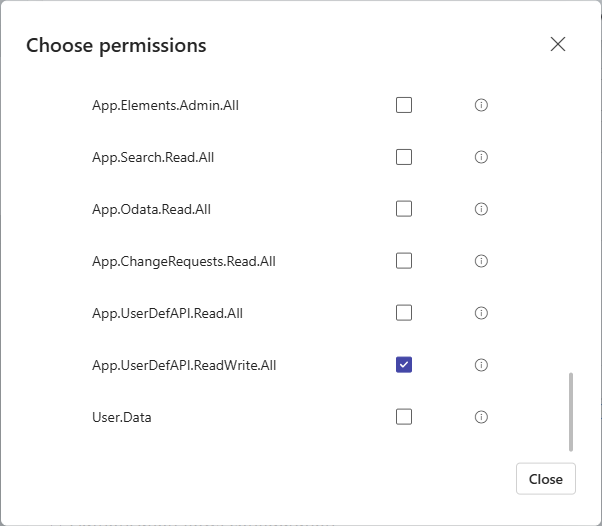
Task: Open info for App.Elements.Admin.All permission
Action: click(481, 105)
